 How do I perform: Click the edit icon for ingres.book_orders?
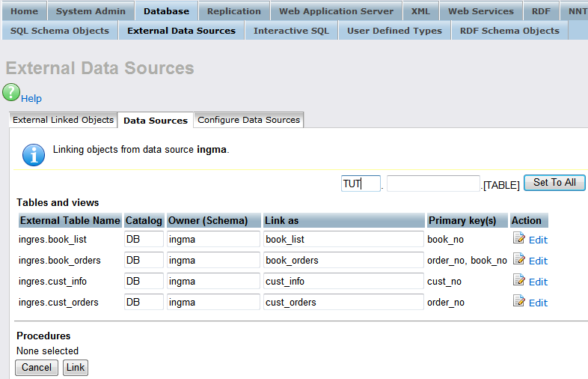[x=519, y=260]
